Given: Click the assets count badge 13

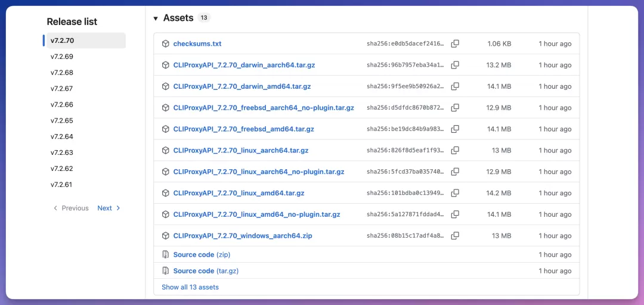Looking at the screenshot, I should [x=204, y=18].
